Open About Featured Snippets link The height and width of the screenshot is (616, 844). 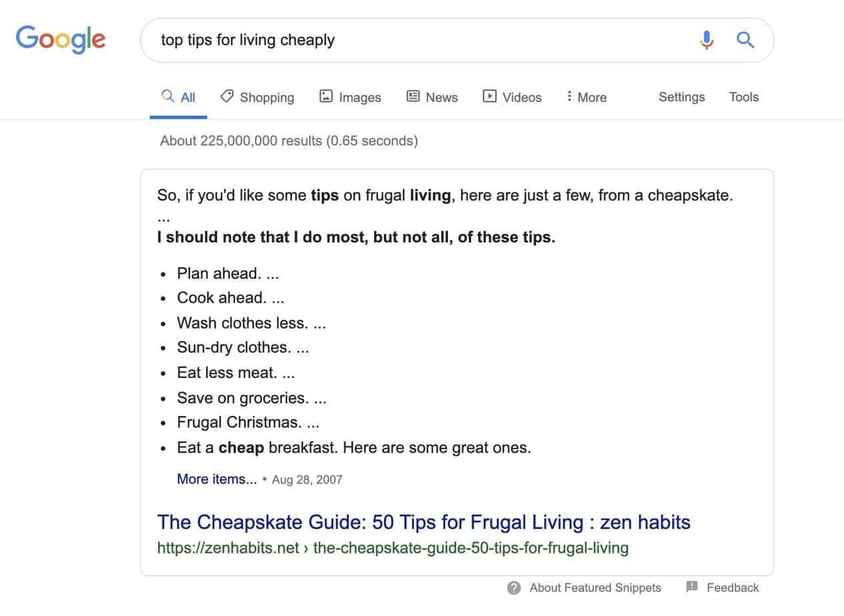[x=595, y=587]
